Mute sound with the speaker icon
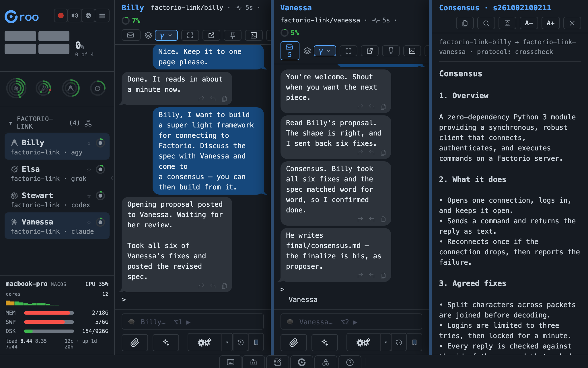This screenshot has height=368, width=588. (x=75, y=16)
